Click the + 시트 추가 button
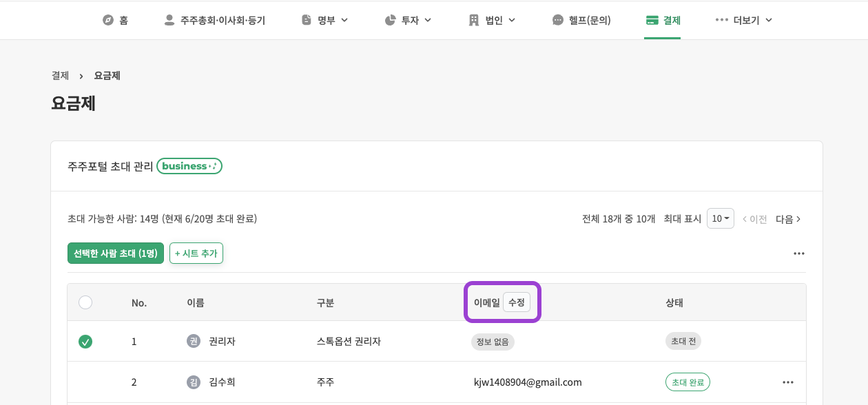This screenshot has width=868, height=405. pyautogui.click(x=196, y=253)
